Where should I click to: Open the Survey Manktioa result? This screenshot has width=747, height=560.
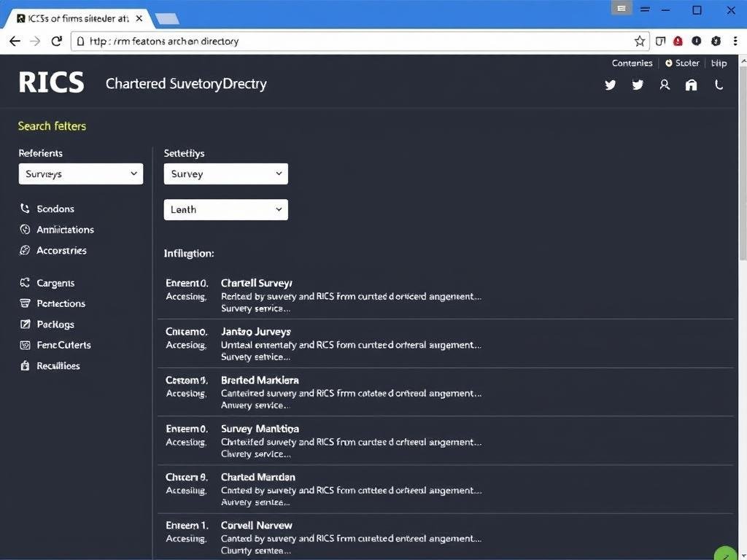click(x=260, y=429)
